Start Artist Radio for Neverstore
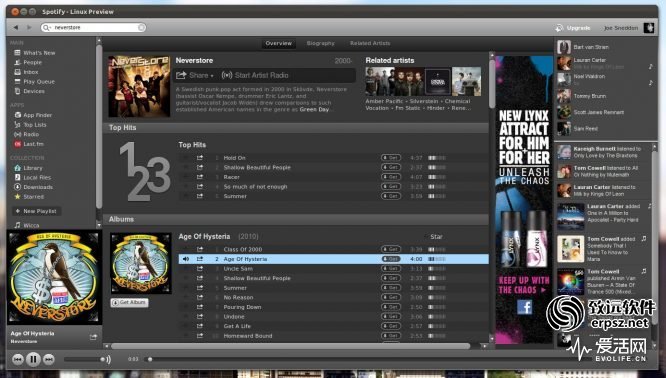666x378 pixels. point(255,76)
